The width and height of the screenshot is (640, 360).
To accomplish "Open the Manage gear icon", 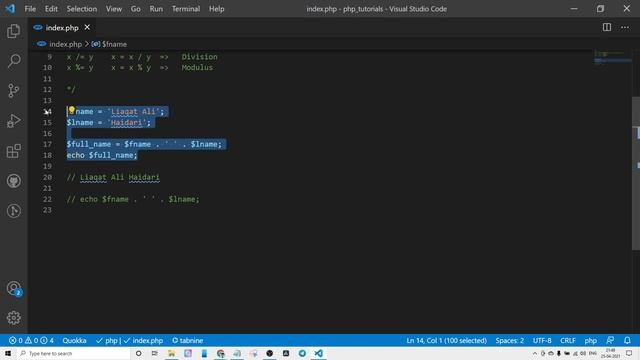I will (x=13, y=318).
